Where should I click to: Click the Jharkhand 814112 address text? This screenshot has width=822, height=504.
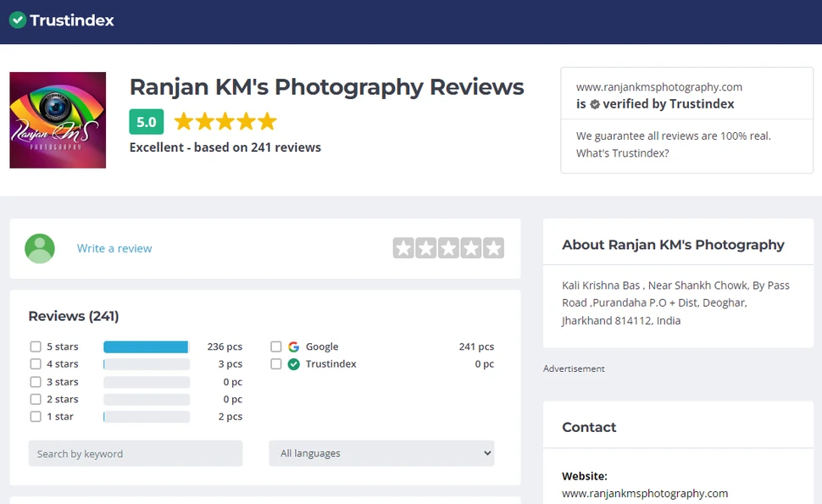point(620,321)
